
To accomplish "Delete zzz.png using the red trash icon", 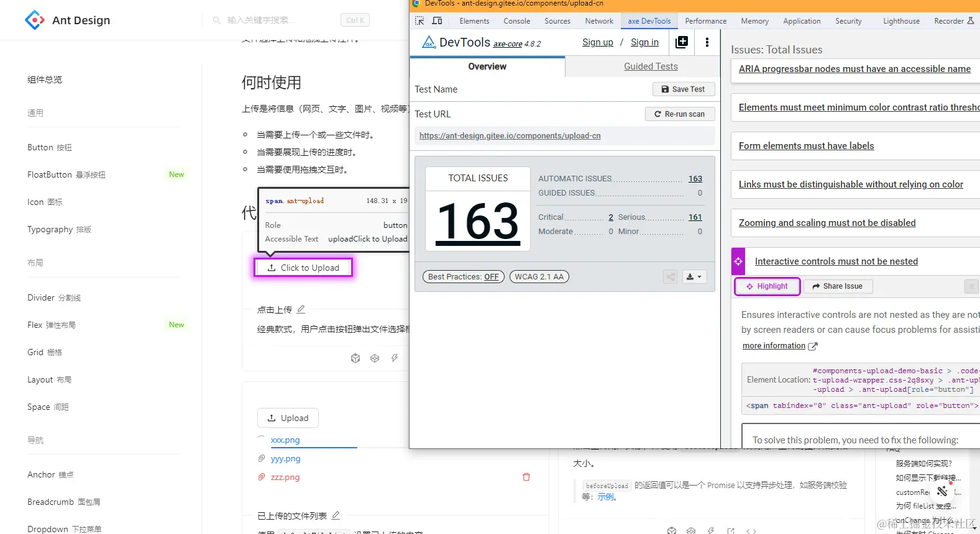I will 526,477.
